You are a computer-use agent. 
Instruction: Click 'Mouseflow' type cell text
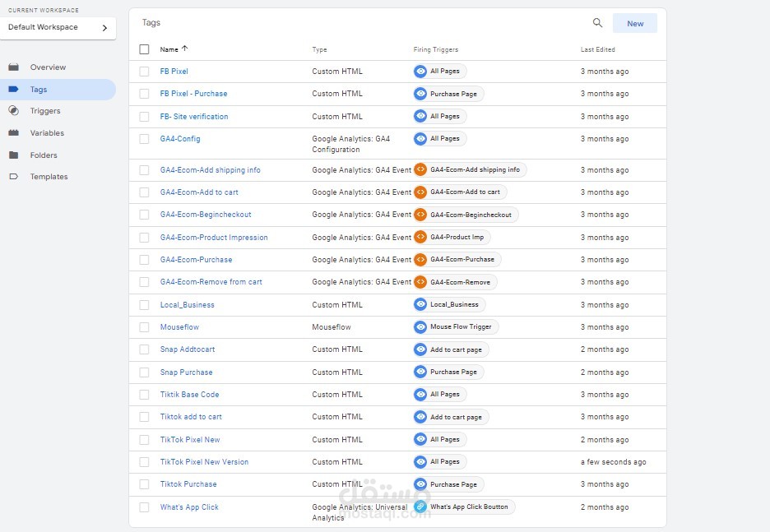coord(332,327)
